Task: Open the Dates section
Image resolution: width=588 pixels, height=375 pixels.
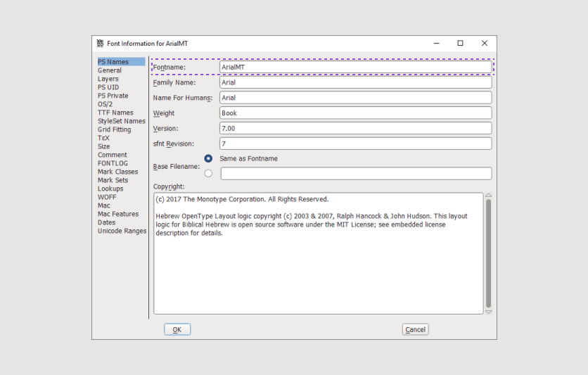Action: pyautogui.click(x=106, y=222)
